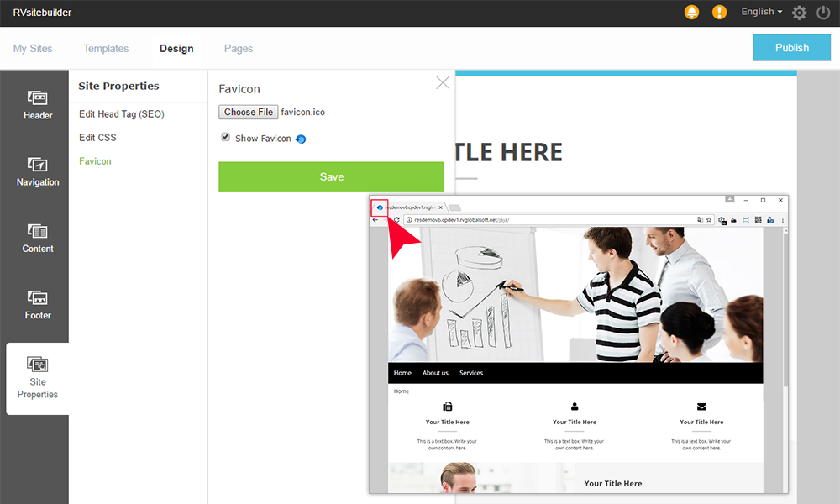This screenshot has height=504, width=840.
Task: Open the Footer design section
Action: coord(38,306)
